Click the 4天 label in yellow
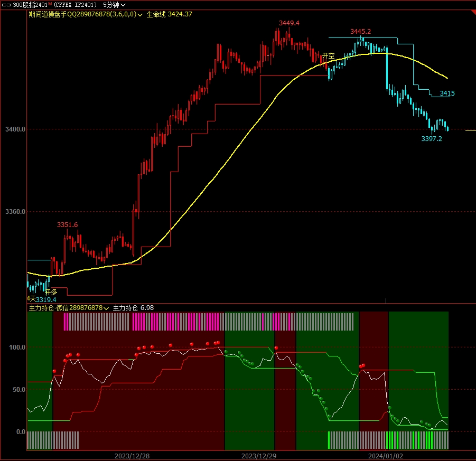This screenshot has height=461, width=476. pyautogui.click(x=31, y=299)
